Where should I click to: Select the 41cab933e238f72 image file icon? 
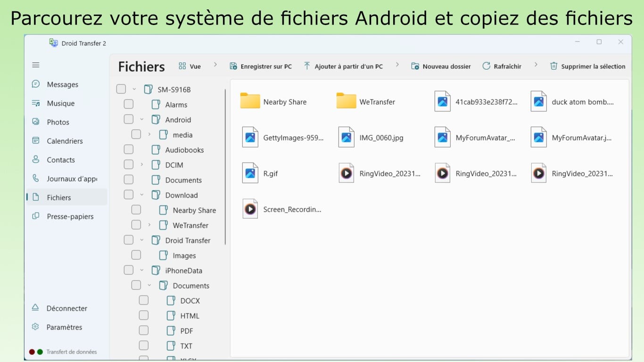[442, 101]
